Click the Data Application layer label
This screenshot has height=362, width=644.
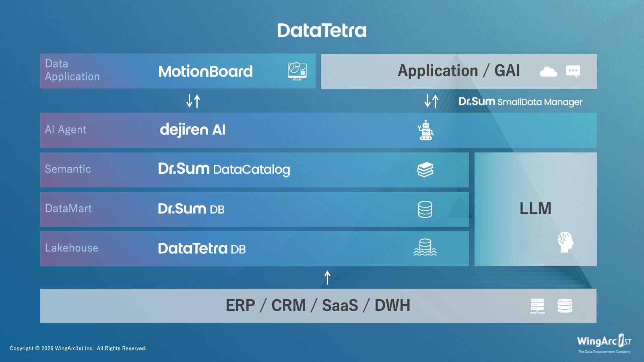click(x=72, y=70)
